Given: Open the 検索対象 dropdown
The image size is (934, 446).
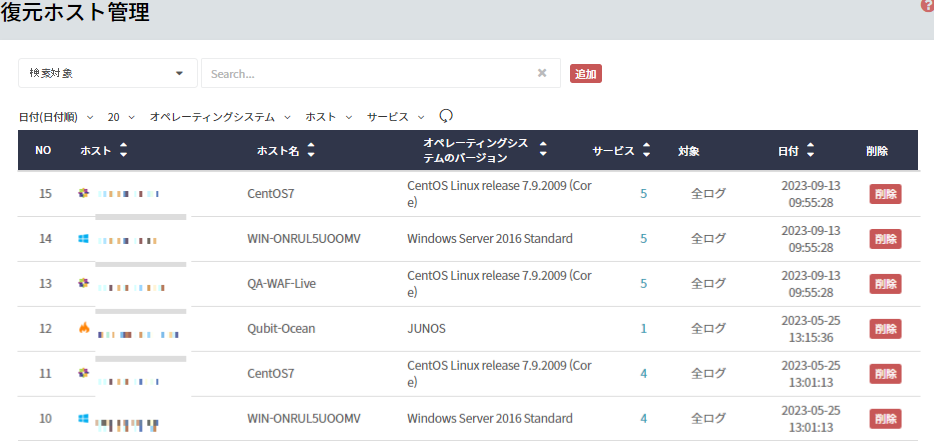Looking at the screenshot, I should point(107,73).
